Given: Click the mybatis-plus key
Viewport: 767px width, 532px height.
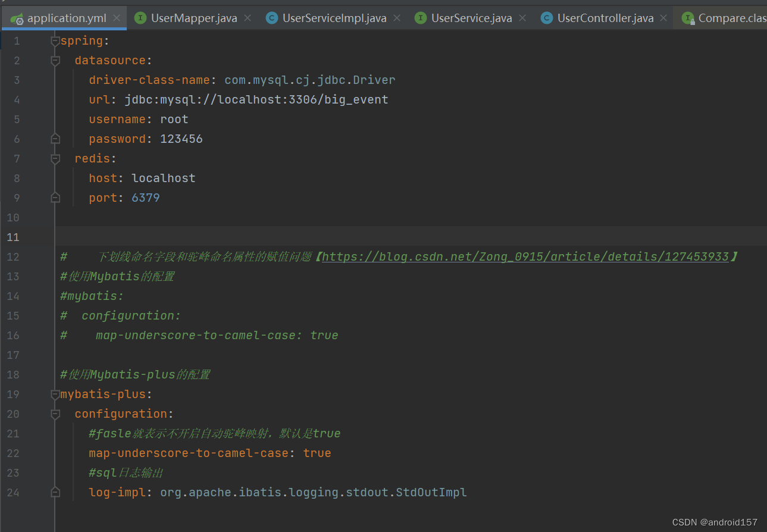Looking at the screenshot, I should [x=103, y=394].
